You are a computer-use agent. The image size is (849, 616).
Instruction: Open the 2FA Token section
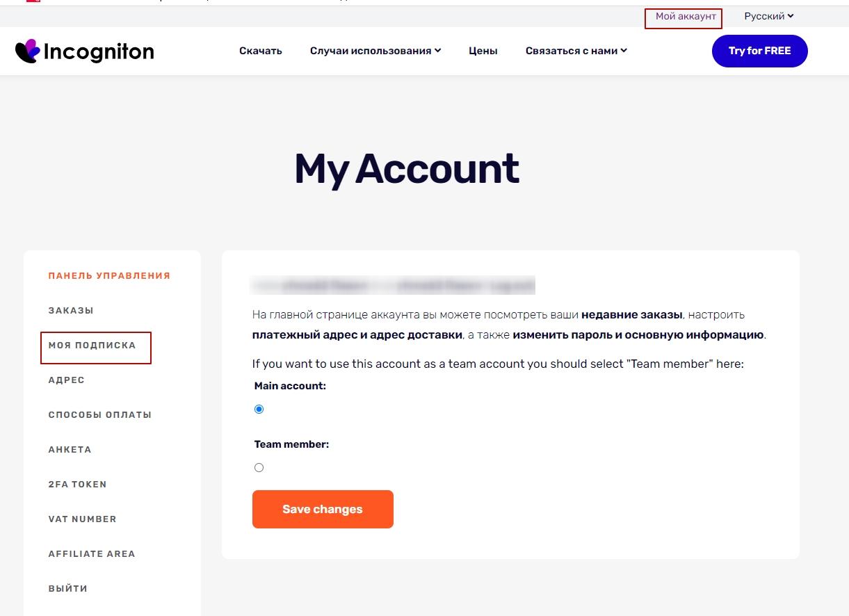[78, 485]
